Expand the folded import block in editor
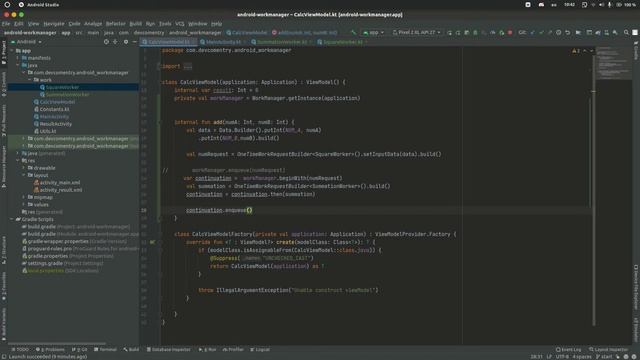Viewport: 640px width, 360px height. tap(187, 66)
